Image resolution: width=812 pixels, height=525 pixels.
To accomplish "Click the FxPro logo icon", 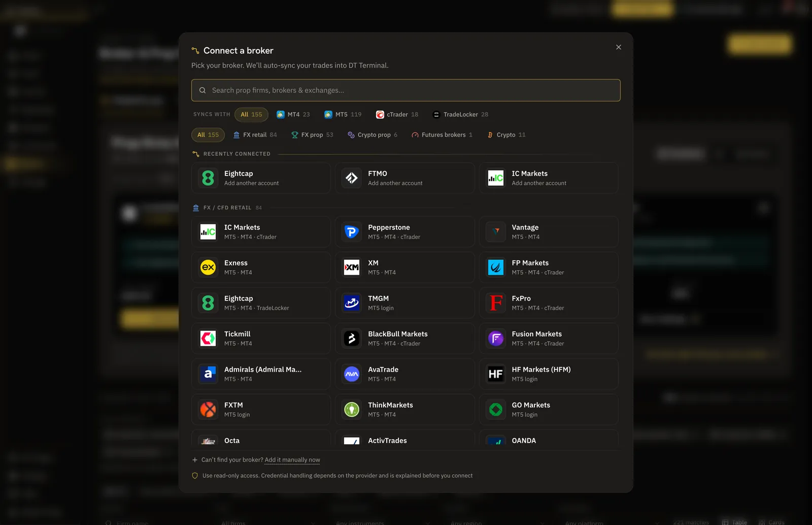I will [x=496, y=303].
